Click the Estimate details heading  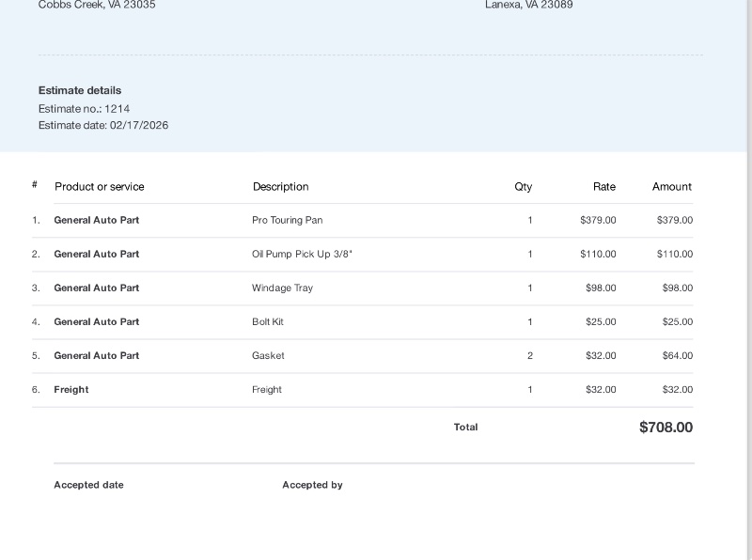pyautogui.click(x=80, y=90)
